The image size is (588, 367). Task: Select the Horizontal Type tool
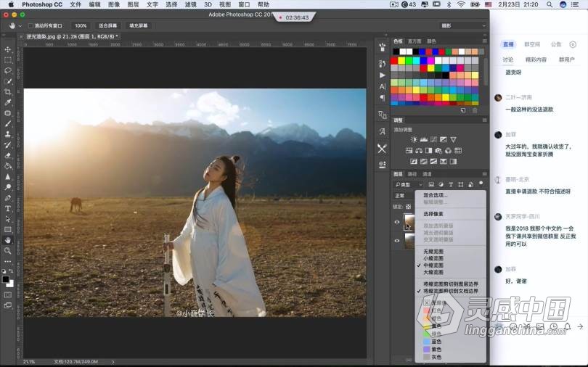tap(7, 208)
